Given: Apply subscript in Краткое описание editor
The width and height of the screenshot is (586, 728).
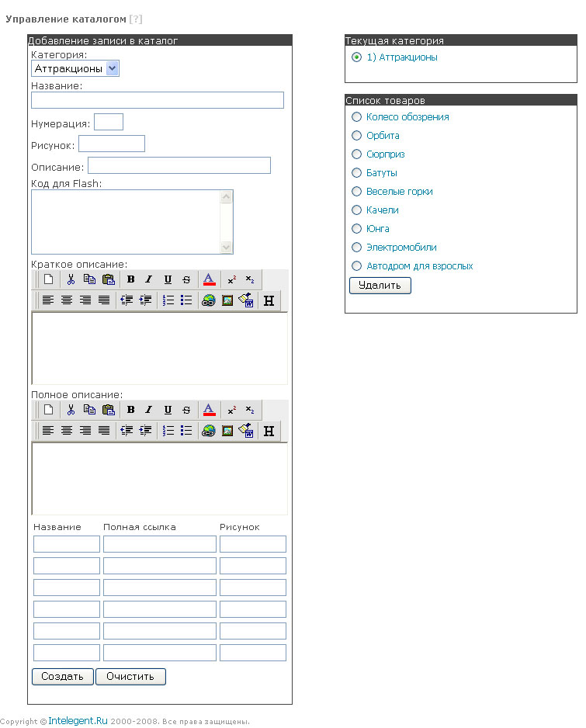Looking at the screenshot, I should click(250, 279).
